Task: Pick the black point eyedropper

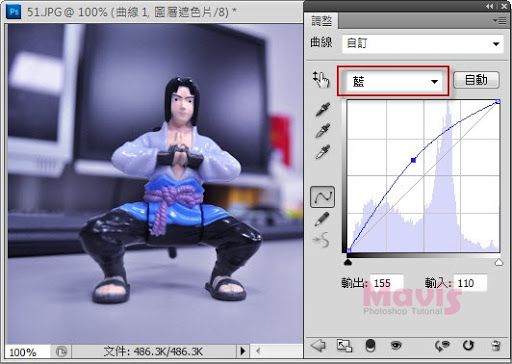Action: click(323, 109)
